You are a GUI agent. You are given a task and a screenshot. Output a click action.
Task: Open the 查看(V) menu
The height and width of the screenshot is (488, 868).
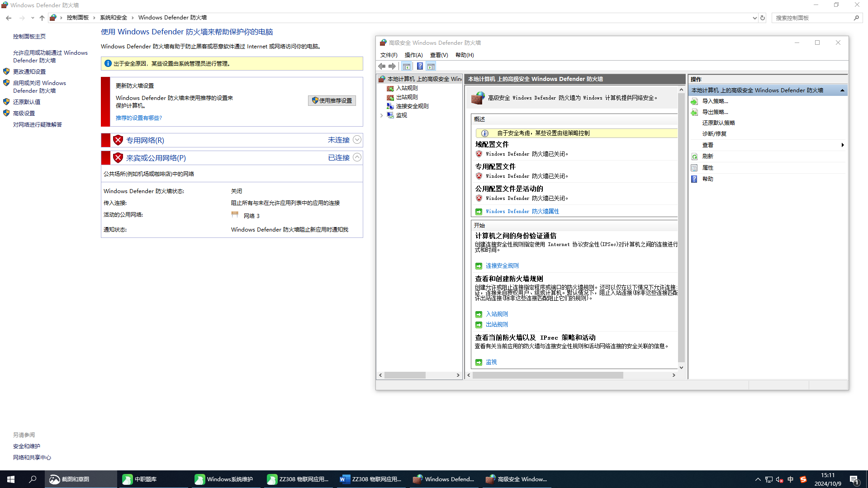[x=439, y=55]
